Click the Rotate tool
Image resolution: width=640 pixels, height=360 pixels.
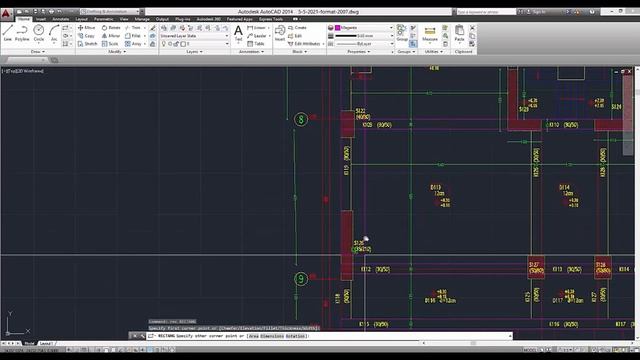point(111,28)
